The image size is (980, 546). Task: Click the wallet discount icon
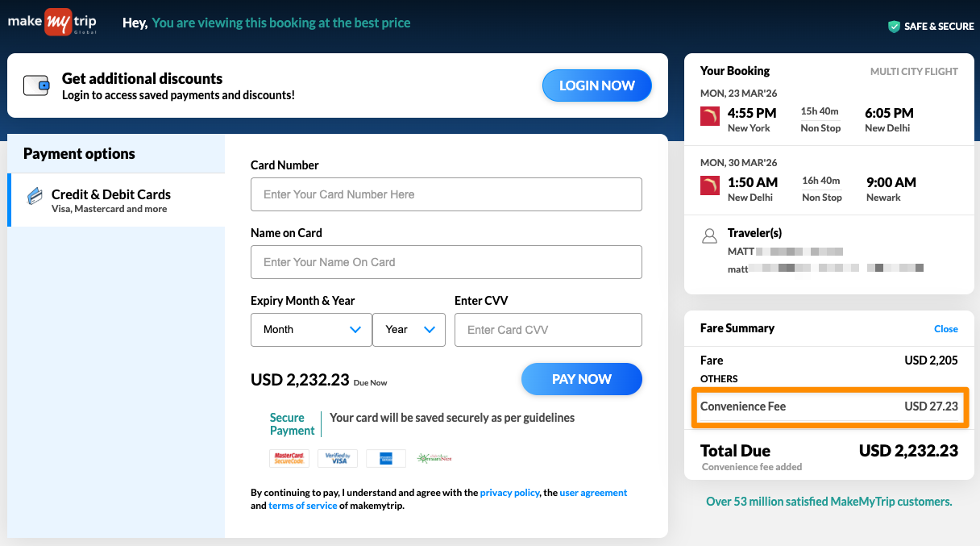click(x=36, y=85)
